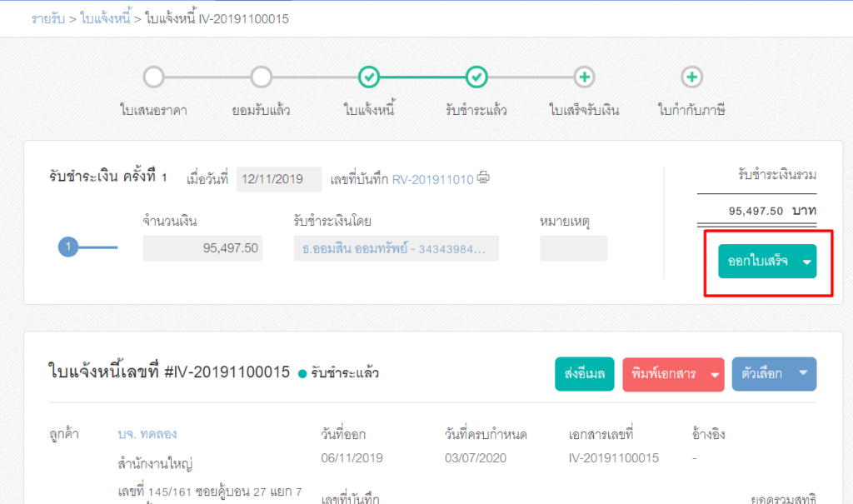Click the checkmark icon above รับชำระแล้ว
Viewport: 853px width, 504px height.
pyautogui.click(x=476, y=77)
